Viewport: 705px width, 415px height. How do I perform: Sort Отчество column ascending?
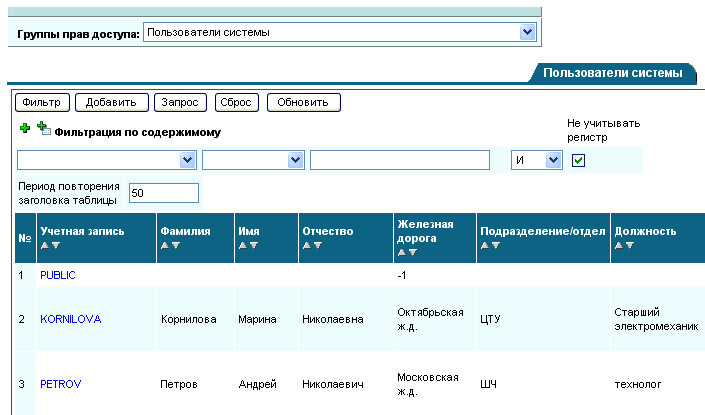[307, 245]
